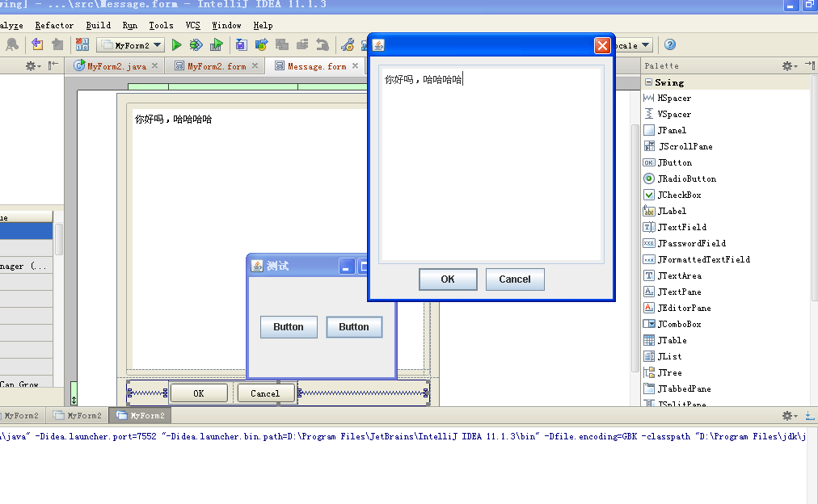Switch to MyForm2.java editor tab
This screenshot has width=818, height=504.
(116, 66)
